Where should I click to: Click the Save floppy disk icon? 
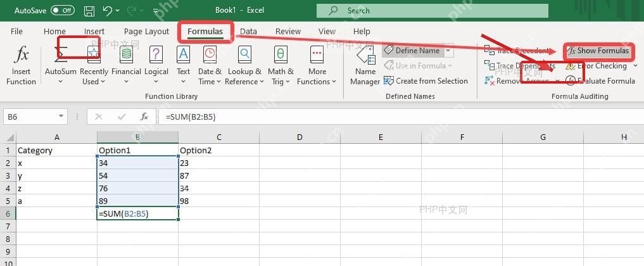pos(89,11)
